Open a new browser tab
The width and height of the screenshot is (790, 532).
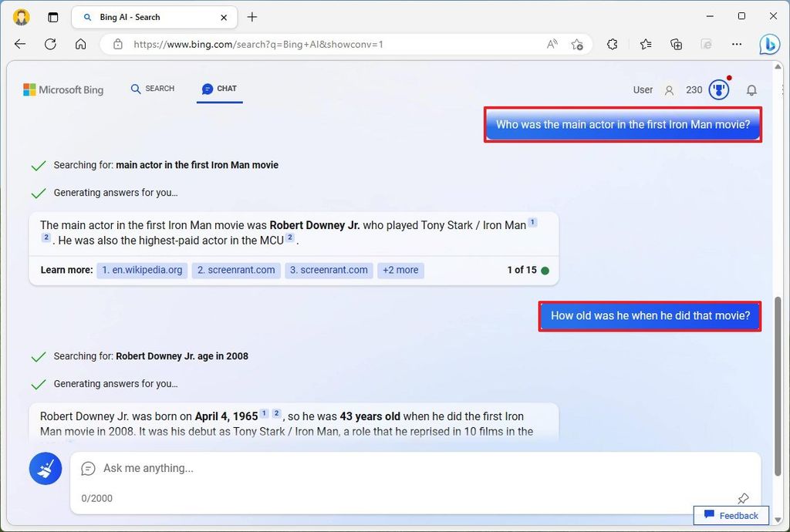pyautogui.click(x=252, y=16)
